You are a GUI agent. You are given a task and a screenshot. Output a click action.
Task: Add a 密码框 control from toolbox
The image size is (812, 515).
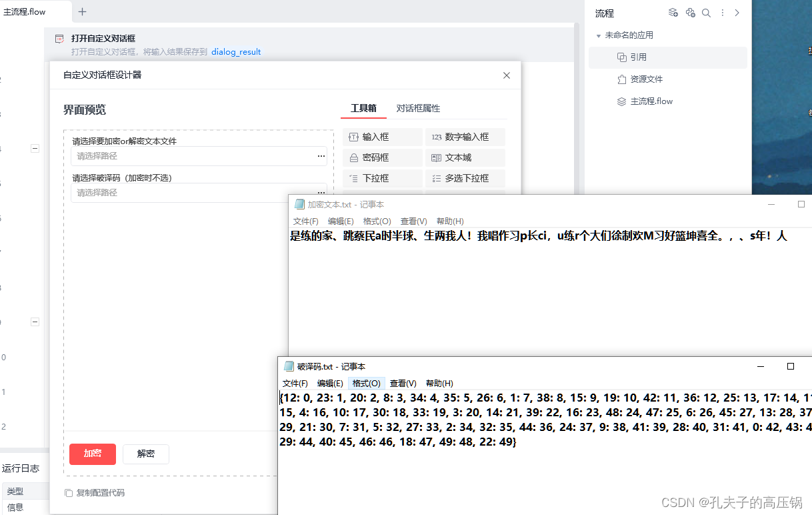pyautogui.click(x=382, y=157)
